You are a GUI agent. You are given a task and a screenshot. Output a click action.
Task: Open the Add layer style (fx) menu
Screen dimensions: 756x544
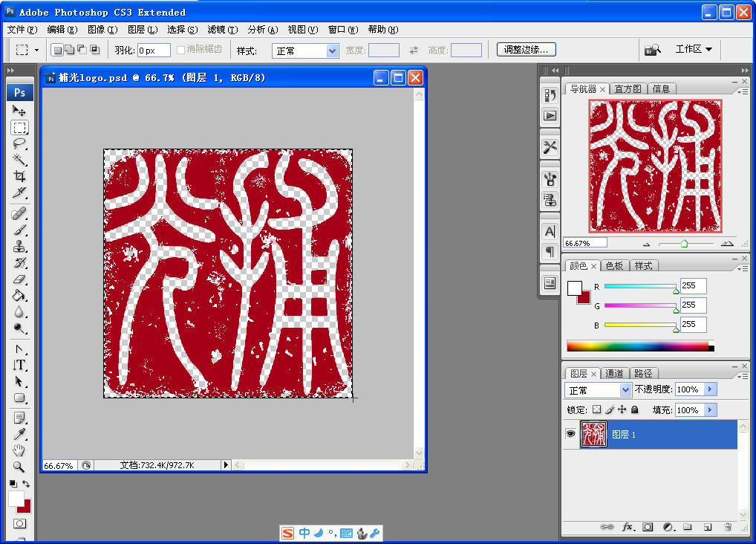coord(628,527)
